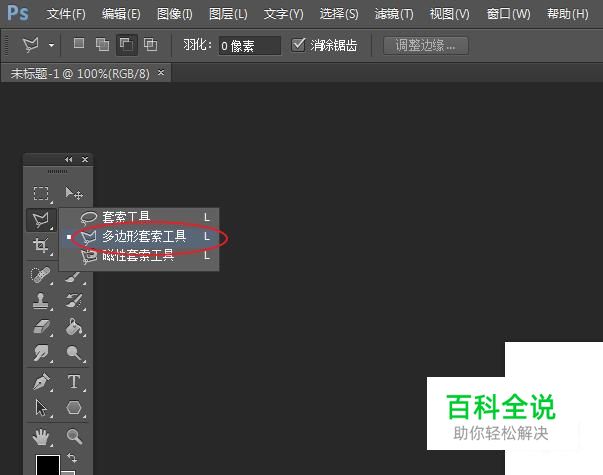
Task: Open the 图像(I) menu
Action: point(175,14)
